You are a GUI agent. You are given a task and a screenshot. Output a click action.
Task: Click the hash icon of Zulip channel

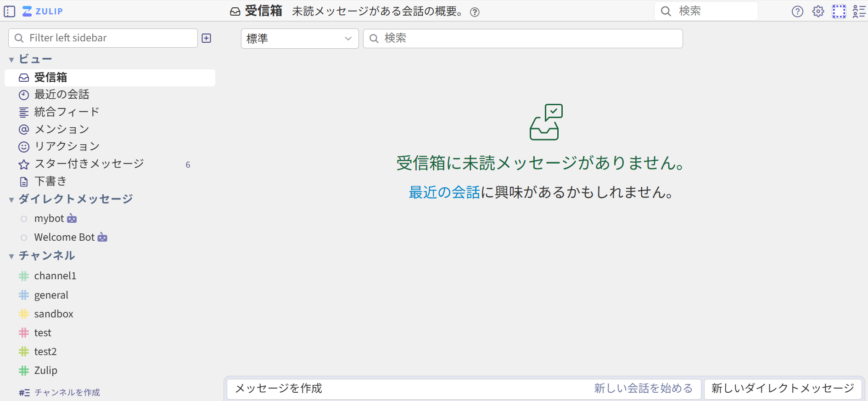click(x=24, y=370)
